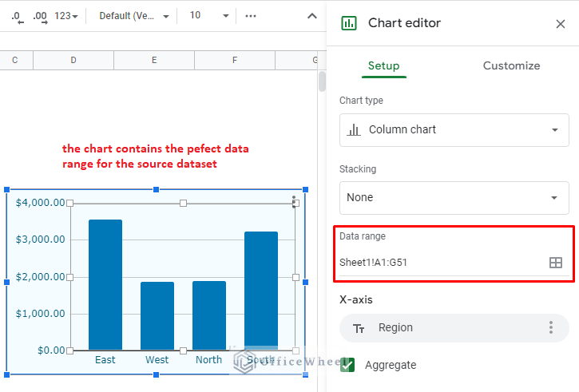579x392 pixels.
Task: Click the East bar in the chart
Action: click(x=105, y=284)
